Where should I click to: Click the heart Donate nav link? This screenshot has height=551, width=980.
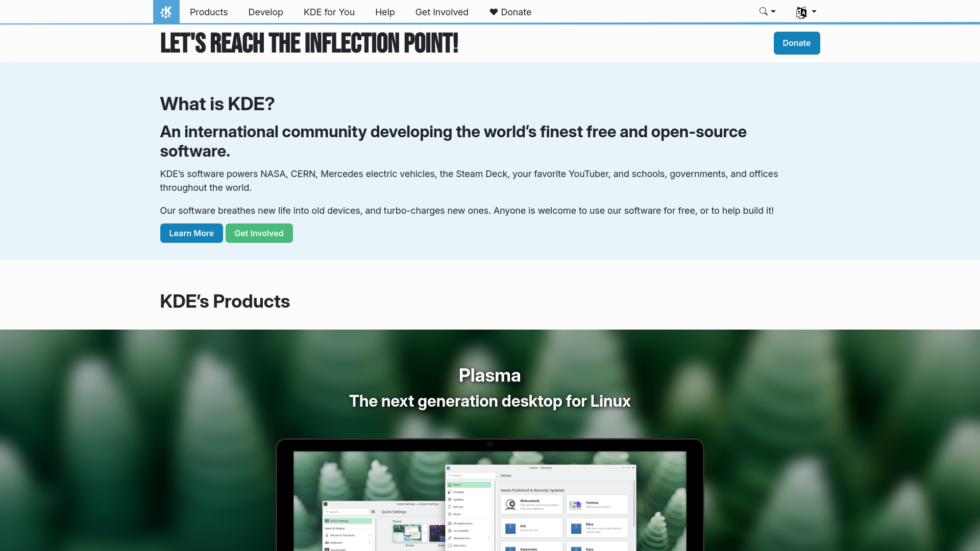(510, 12)
